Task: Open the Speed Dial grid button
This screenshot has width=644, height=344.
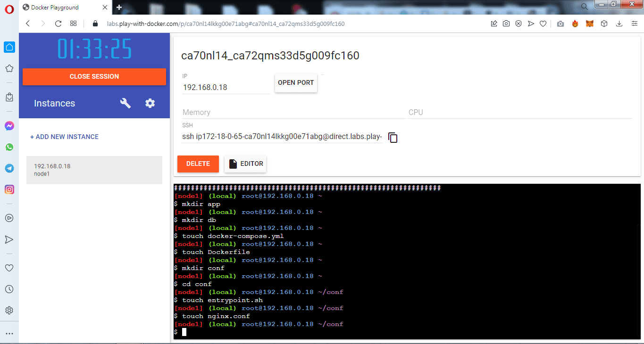Action: (x=73, y=24)
